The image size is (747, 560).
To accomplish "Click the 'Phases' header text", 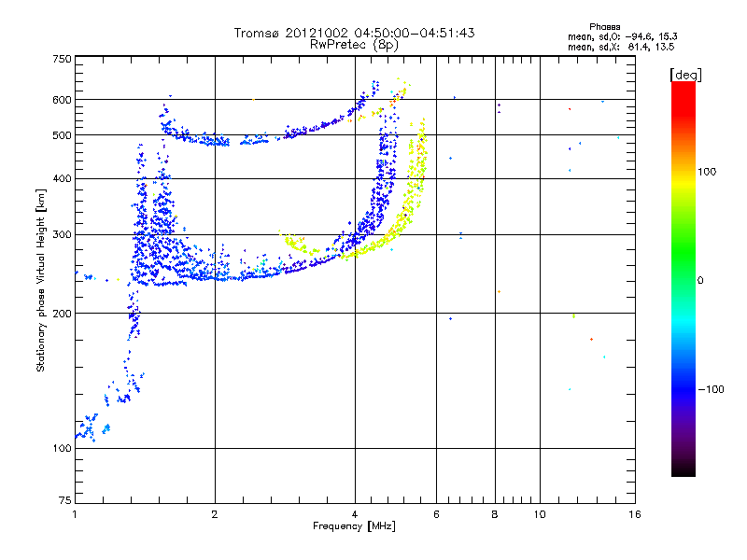I will coord(604,27).
